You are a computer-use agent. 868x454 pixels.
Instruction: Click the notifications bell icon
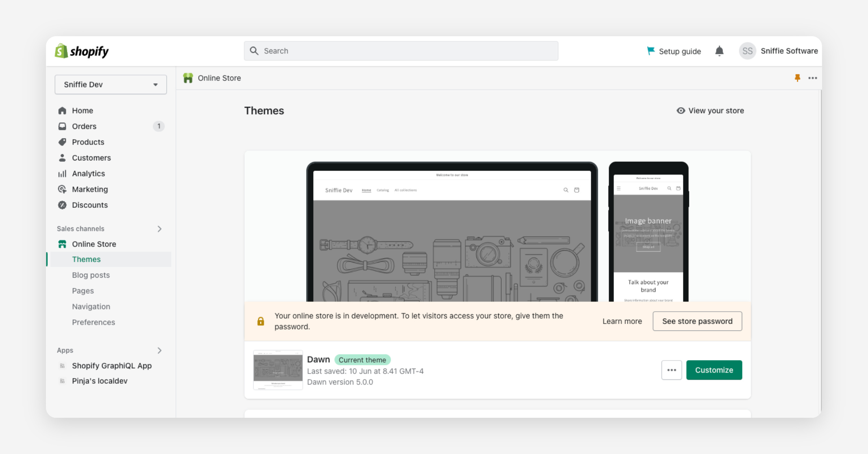coord(719,51)
